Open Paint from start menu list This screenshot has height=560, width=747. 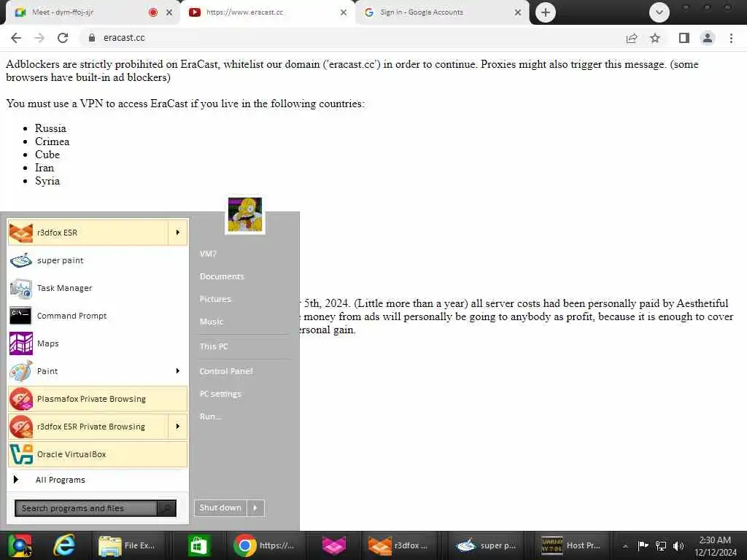(x=88, y=371)
